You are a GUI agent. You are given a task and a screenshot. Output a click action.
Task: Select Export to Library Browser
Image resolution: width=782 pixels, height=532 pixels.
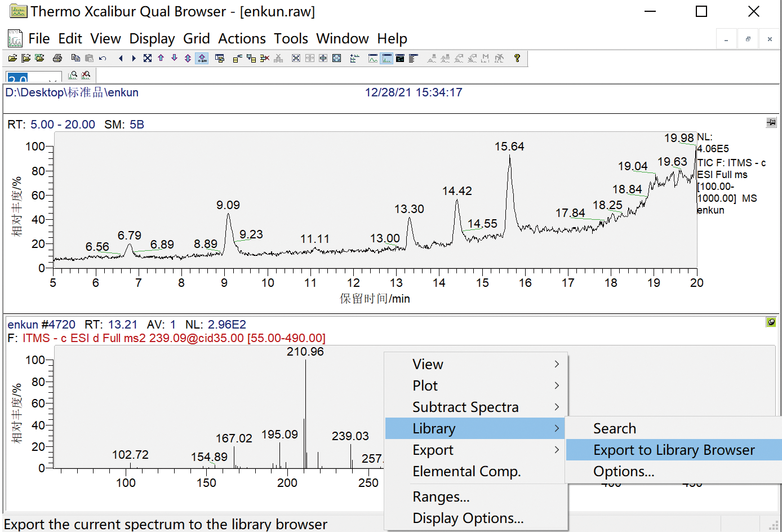click(674, 450)
